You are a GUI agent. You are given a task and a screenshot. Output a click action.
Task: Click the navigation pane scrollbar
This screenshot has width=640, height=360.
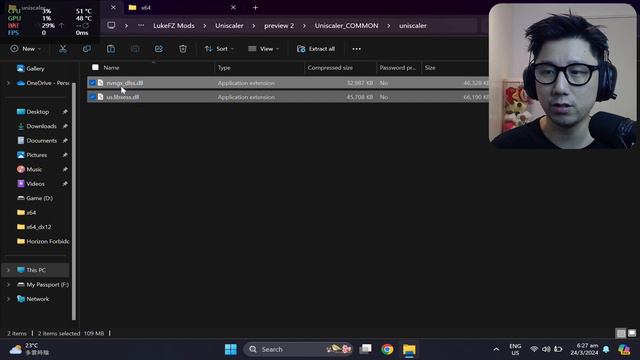pyautogui.click(x=74, y=201)
